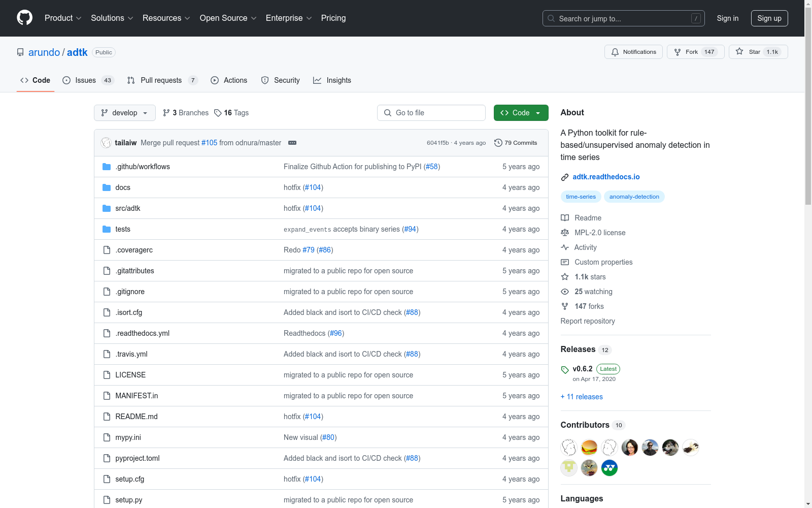Open the Security tab
Image resolution: width=812 pixels, height=508 pixels.
point(281,80)
